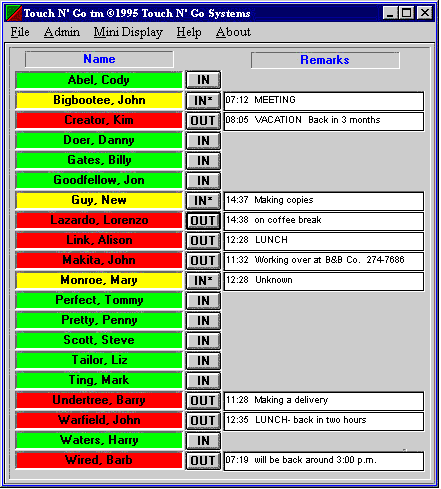Toggle the IN button for Abel, Cody
The width and height of the screenshot is (441, 489).
203,80
